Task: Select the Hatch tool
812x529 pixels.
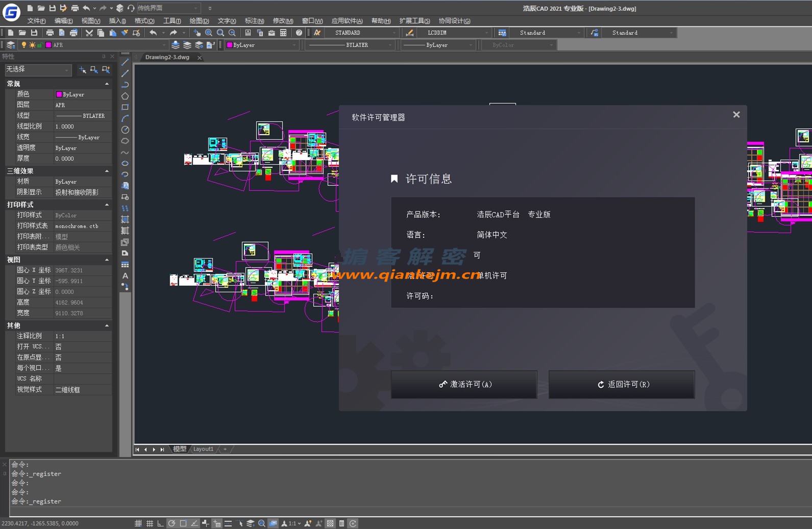Action: (x=125, y=219)
